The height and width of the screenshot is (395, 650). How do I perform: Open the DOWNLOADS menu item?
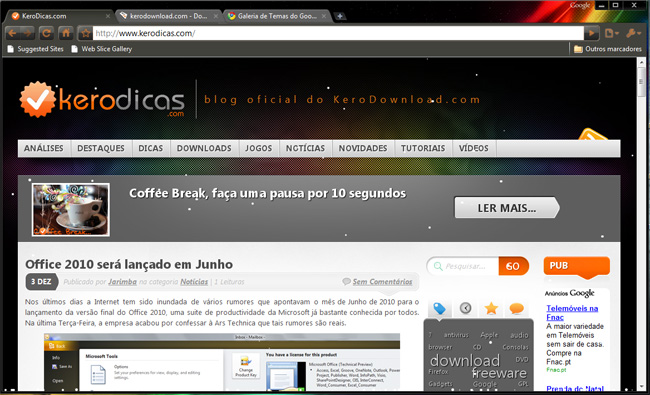click(x=204, y=148)
